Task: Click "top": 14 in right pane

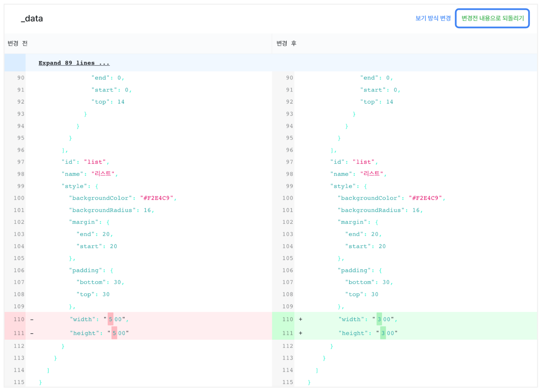Action: pos(377,102)
